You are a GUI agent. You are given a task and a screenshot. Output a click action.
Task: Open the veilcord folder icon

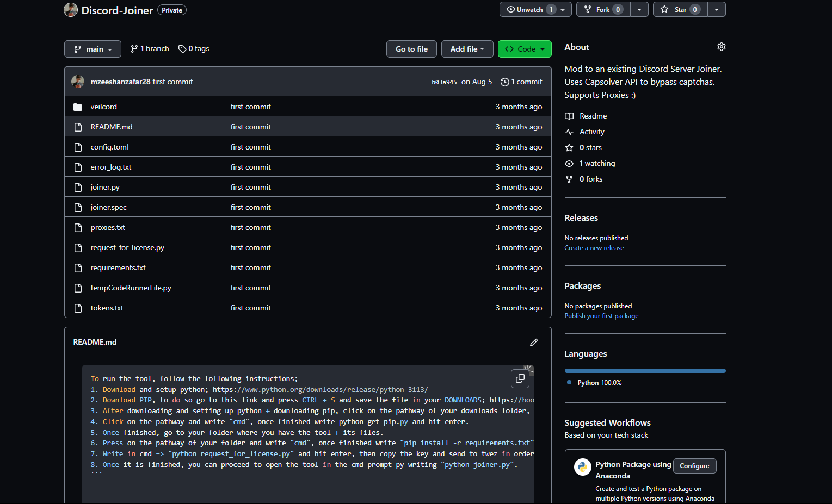pos(78,107)
